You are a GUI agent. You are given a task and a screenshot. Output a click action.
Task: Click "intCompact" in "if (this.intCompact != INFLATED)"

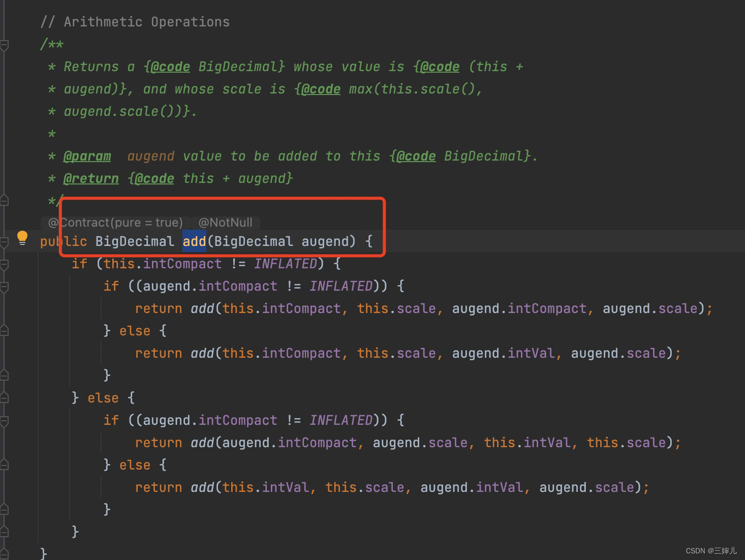pos(182,264)
